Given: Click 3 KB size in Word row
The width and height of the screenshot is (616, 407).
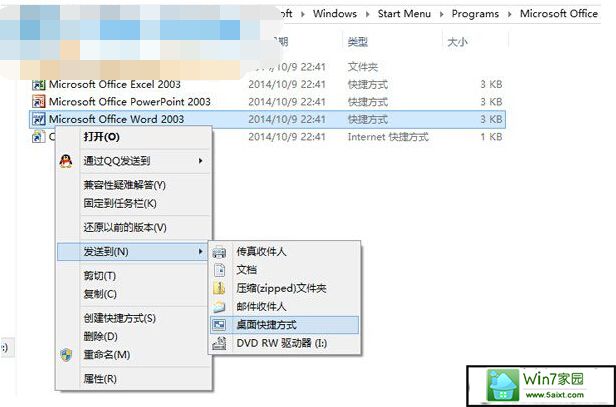Looking at the screenshot, I should coord(491,119).
